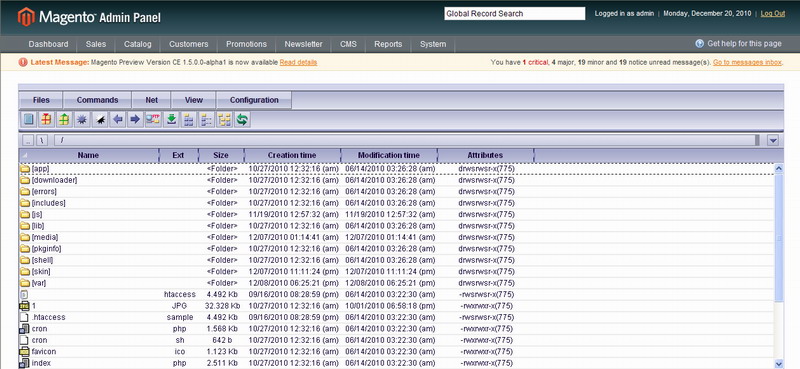Go forward with the right arrow icon
800x369 pixels.
click(x=135, y=119)
